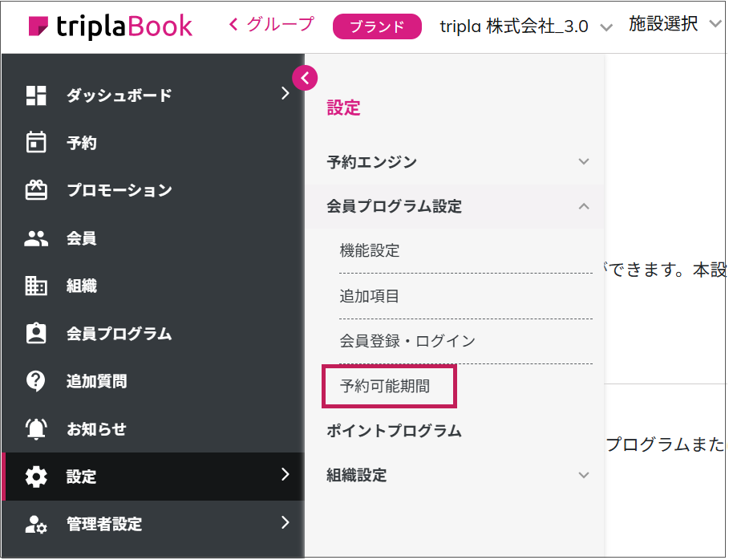Go back to グループ link

[x=272, y=24]
